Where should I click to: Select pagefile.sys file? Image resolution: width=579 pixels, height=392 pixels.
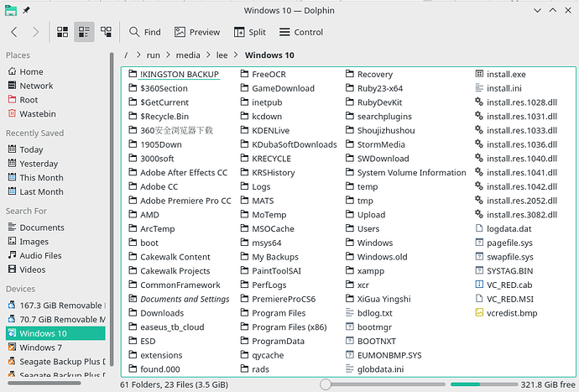[503, 243]
